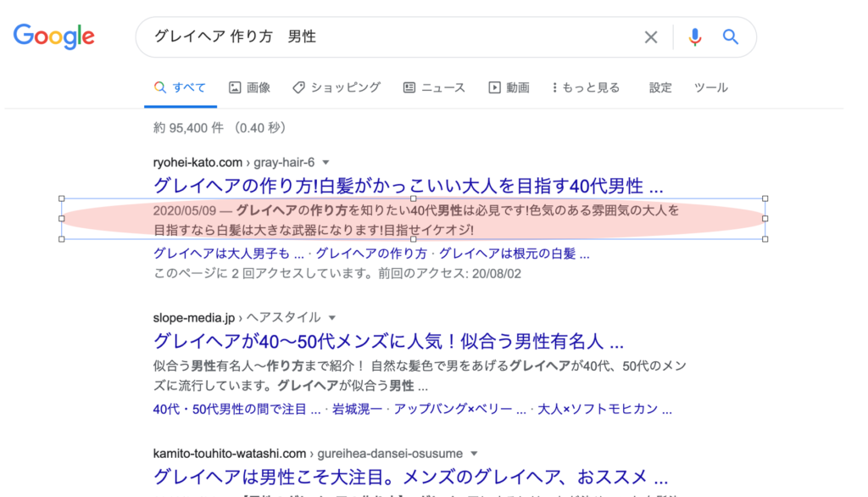The height and width of the screenshot is (497, 868).
Task: Open sitelink グレイヘアは大人男子も
Action: (229, 254)
